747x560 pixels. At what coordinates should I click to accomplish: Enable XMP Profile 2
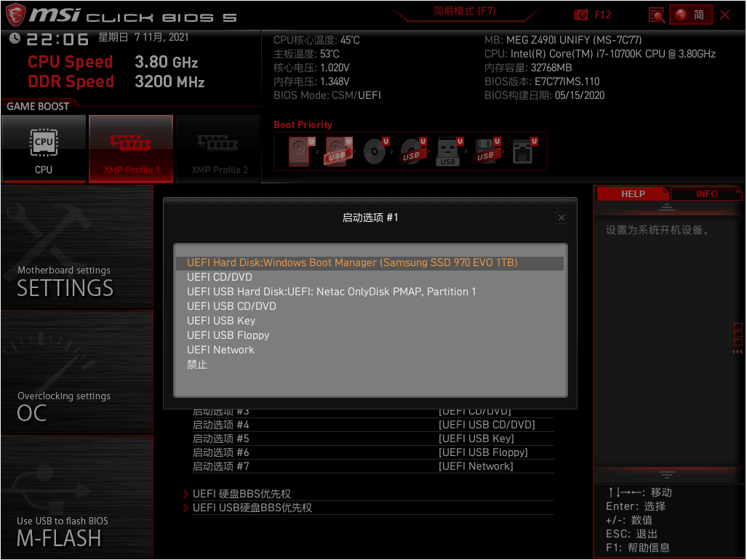tap(219, 148)
